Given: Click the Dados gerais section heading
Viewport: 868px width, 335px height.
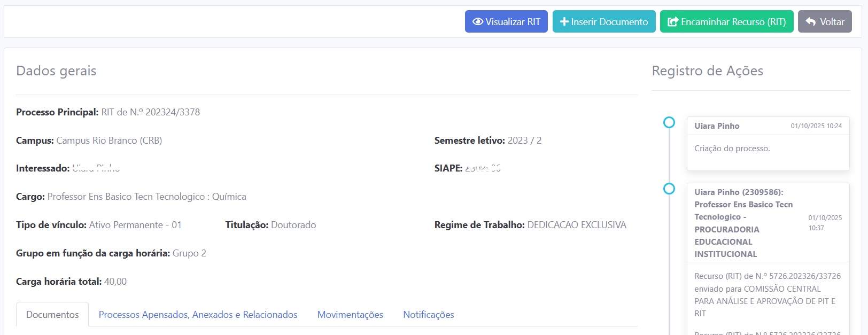Looking at the screenshot, I should click(x=56, y=71).
